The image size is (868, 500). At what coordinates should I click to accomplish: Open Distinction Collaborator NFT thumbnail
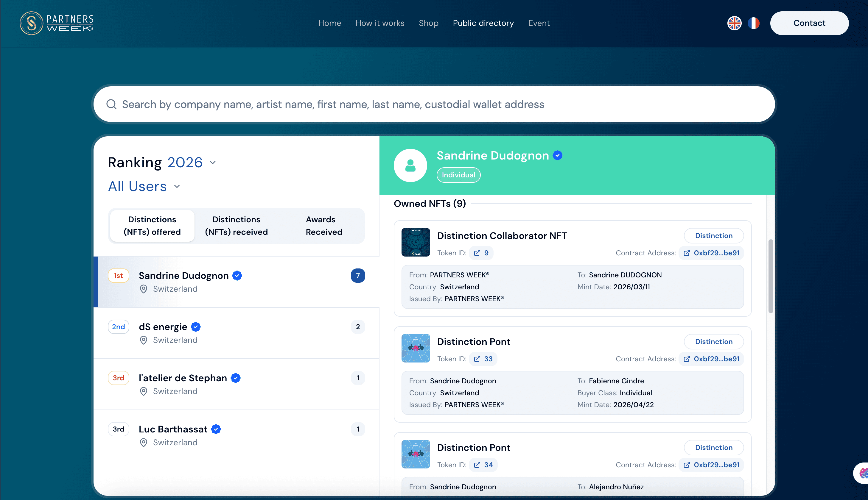[x=416, y=242]
